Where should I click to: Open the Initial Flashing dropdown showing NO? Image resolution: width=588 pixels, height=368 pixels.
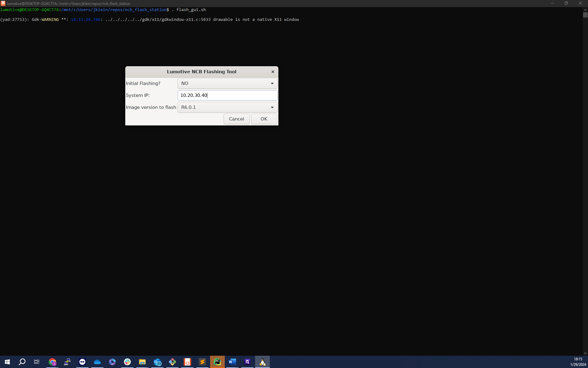[228, 83]
